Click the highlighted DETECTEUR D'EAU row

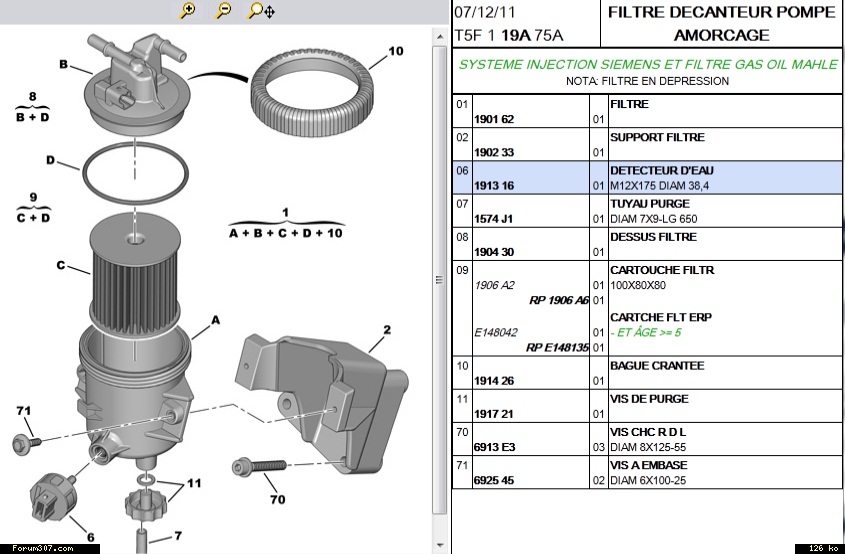tap(648, 178)
